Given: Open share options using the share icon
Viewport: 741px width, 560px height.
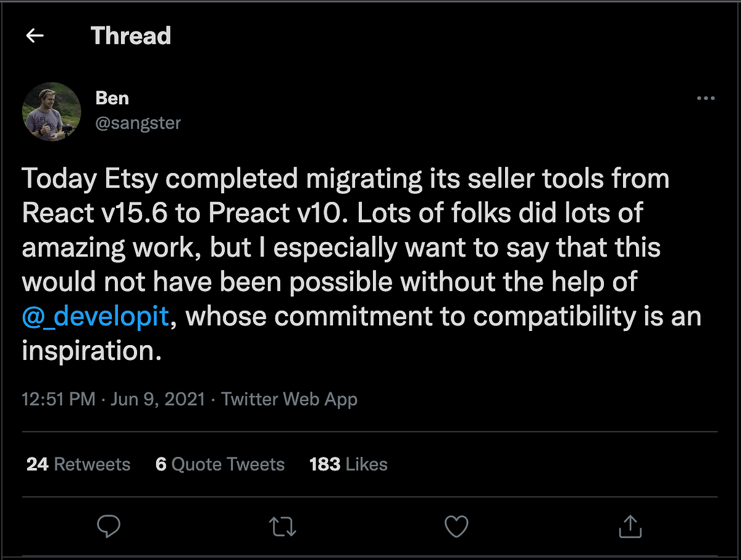Looking at the screenshot, I should coord(630,526).
